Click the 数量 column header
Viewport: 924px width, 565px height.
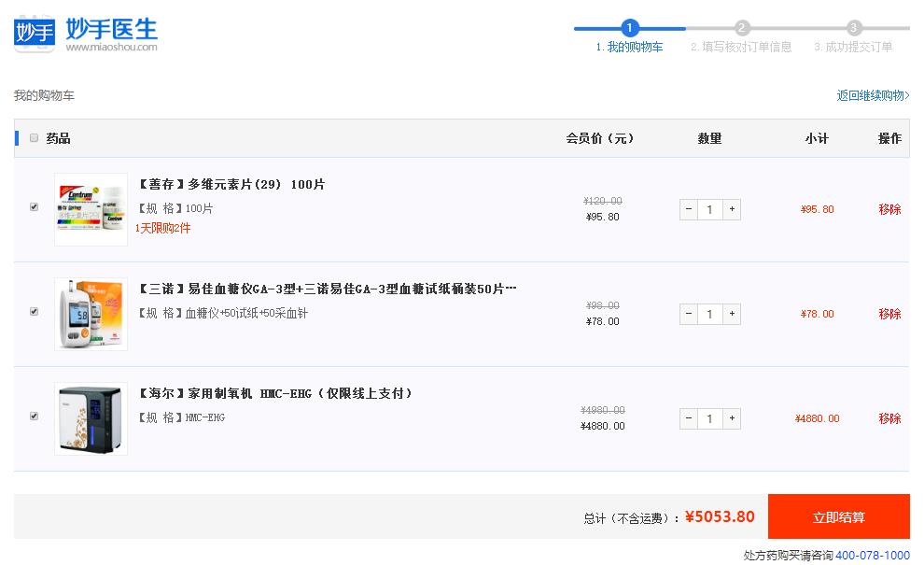pyautogui.click(x=709, y=138)
